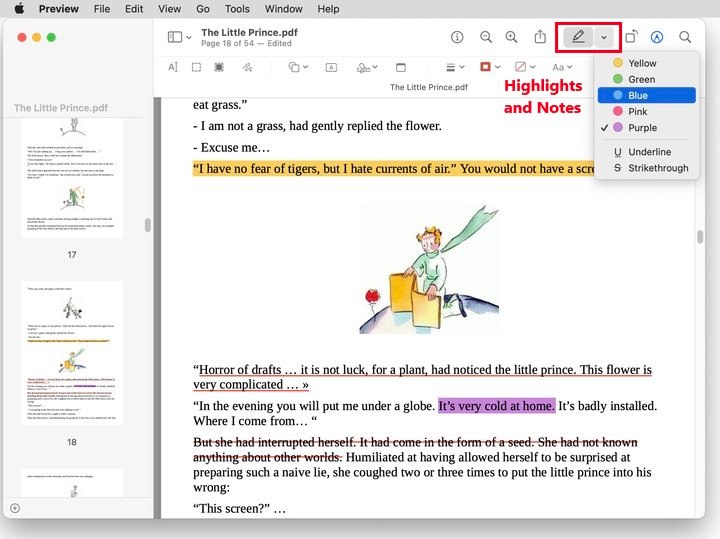Add a Note with the note icon

(400, 67)
